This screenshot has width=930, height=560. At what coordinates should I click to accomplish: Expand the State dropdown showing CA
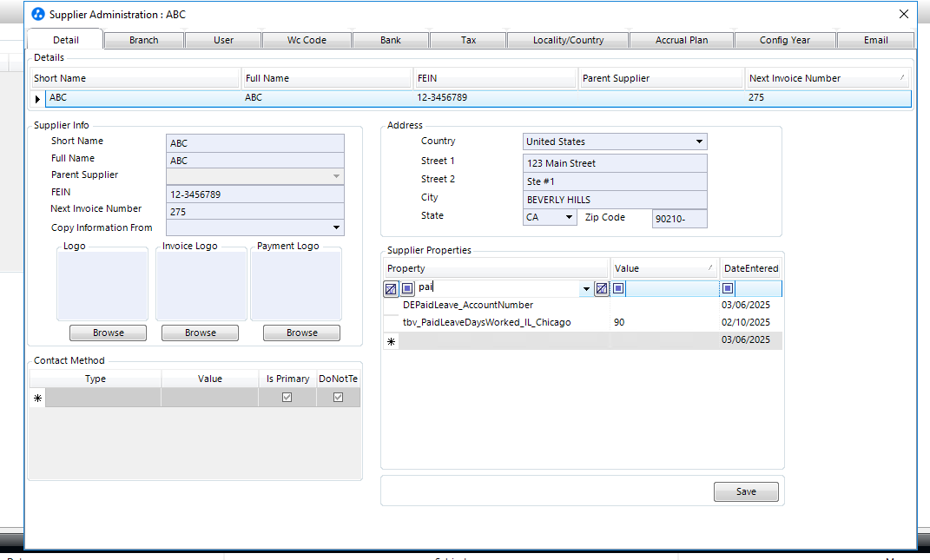[x=569, y=218]
